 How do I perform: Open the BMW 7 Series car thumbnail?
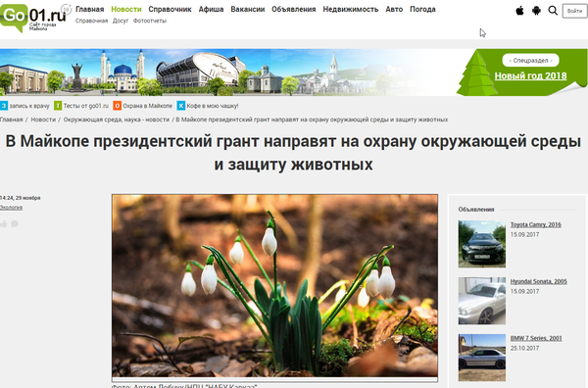click(482, 358)
